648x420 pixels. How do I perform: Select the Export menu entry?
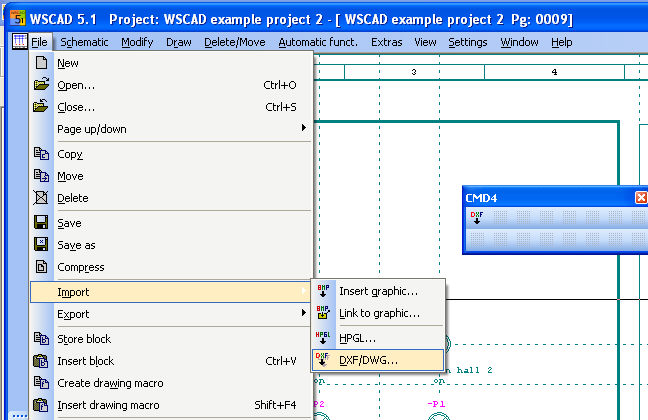[x=171, y=314]
